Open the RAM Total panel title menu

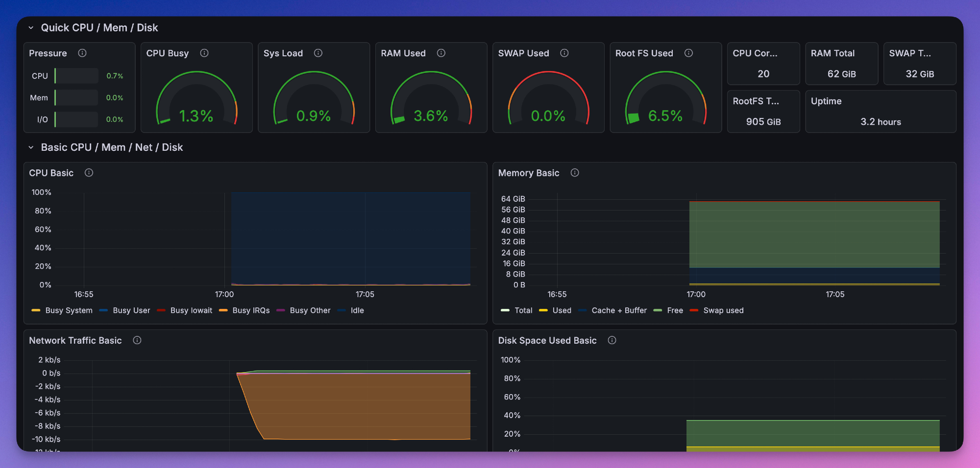point(833,53)
